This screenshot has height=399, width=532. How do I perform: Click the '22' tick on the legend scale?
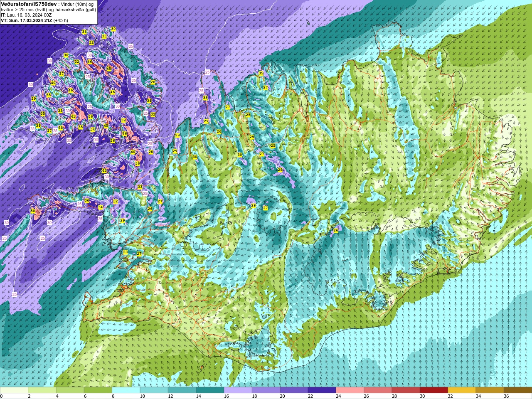[310, 396]
